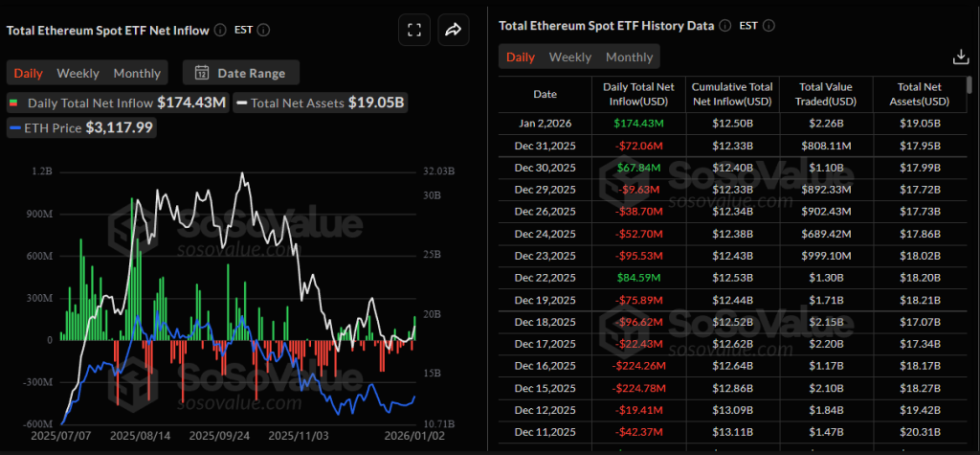
Task: Select Monthly tab in history table
Action: coord(629,57)
